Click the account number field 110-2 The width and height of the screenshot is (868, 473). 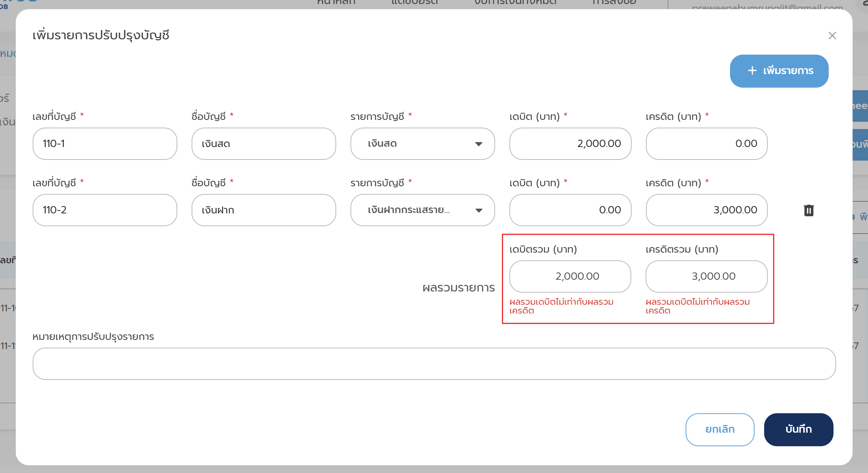click(x=105, y=210)
